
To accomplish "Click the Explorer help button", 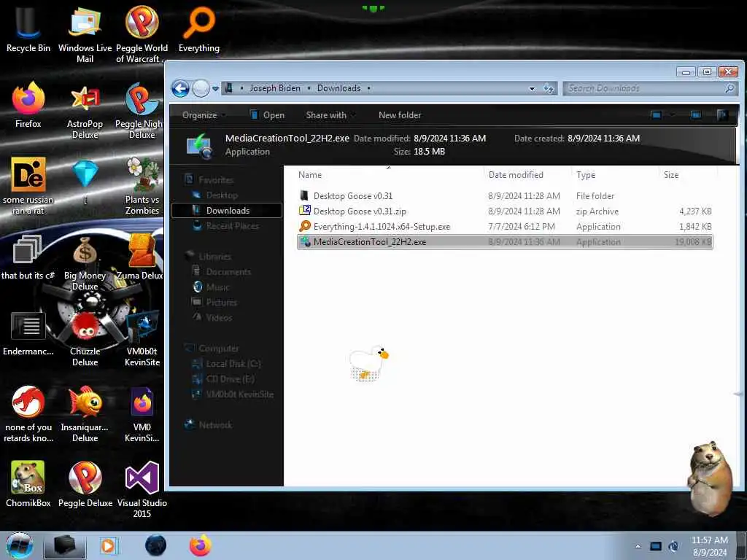I will coord(721,114).
